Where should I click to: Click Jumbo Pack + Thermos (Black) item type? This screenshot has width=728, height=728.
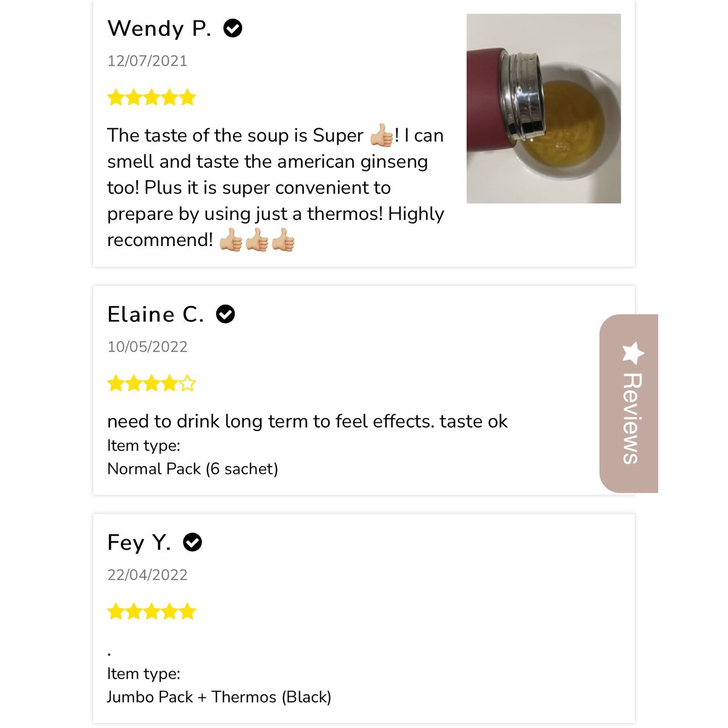[x=219, y=697]
